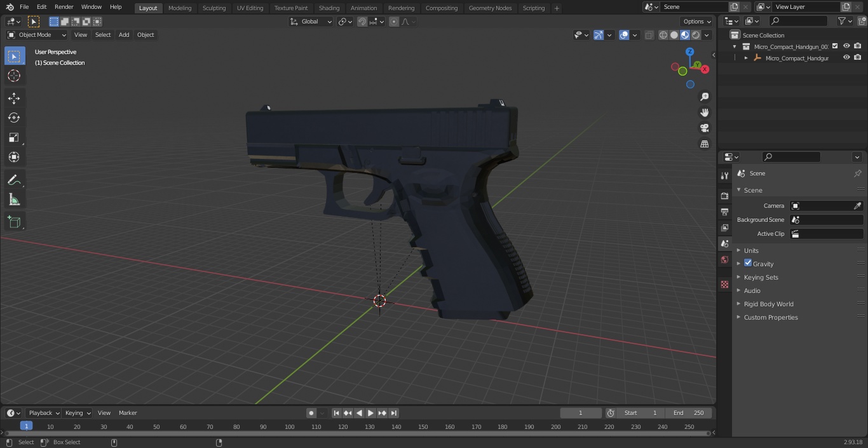Switch to the Geometry Nodes workspace tab
This screenshot has height=448, width=868.
(x=490, y=8)
